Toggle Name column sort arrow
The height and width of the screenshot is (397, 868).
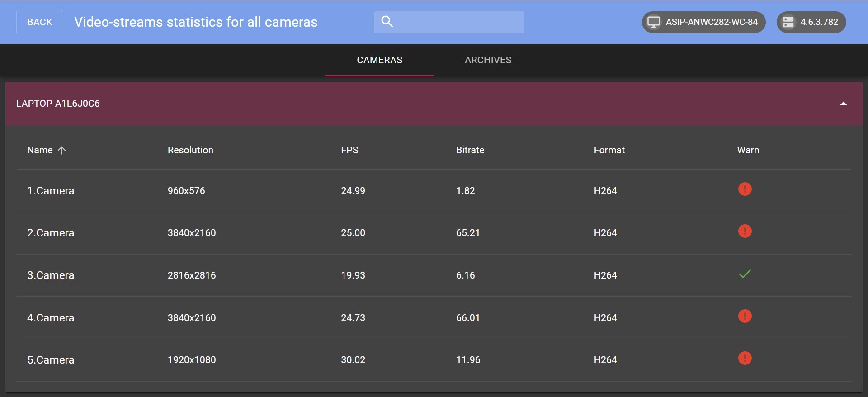pos(62,150)
